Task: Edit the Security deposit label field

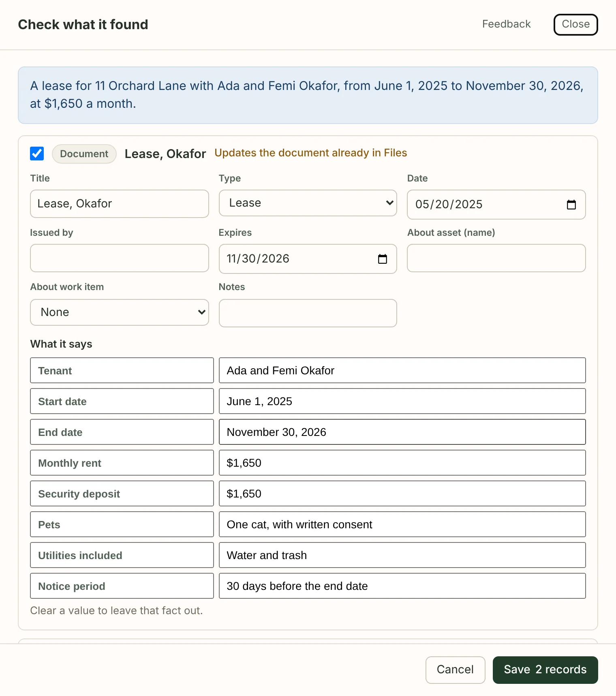Action: (x=122, y=493)
